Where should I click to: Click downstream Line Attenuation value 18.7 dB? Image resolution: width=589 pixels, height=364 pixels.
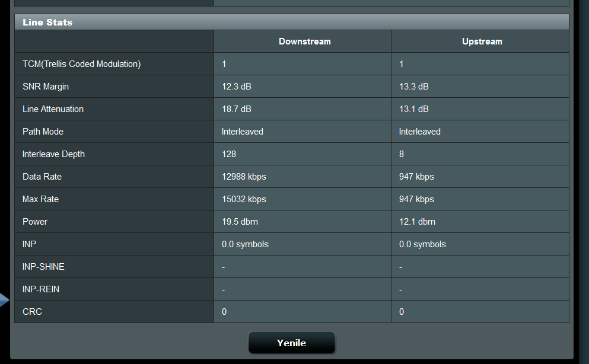click(236, 109)
